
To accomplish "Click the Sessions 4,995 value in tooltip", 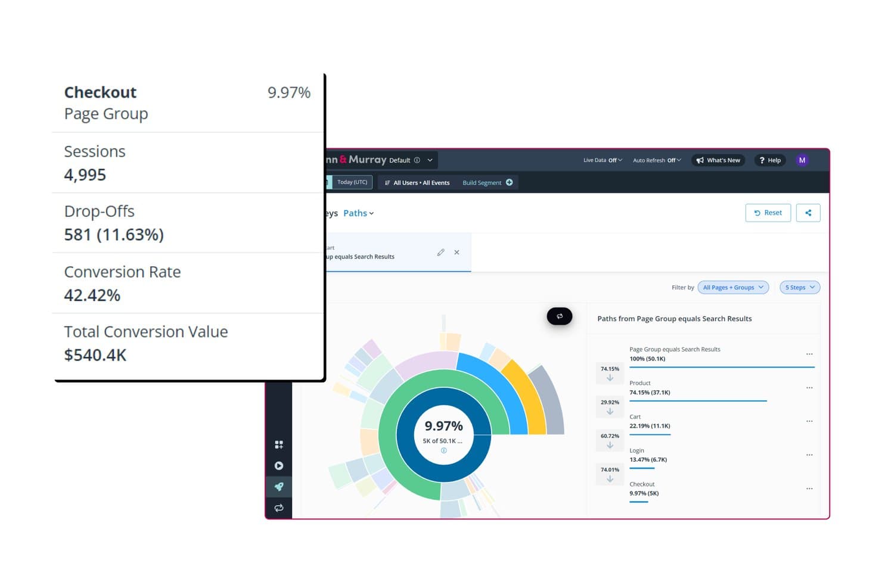I will coord(85,175).
